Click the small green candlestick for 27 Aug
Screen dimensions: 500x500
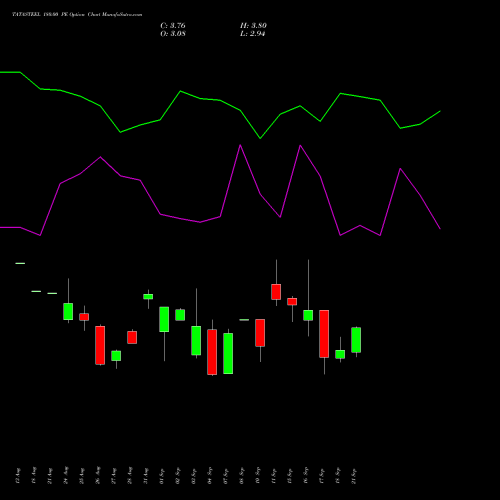[x=116, y=356]
